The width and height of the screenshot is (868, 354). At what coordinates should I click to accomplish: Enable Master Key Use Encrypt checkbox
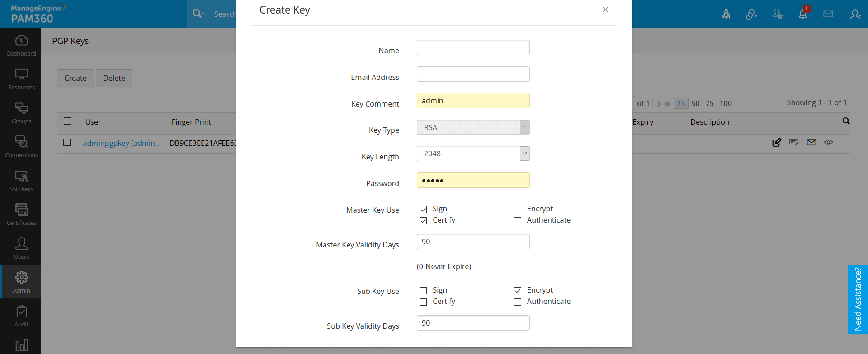[518, 210]
